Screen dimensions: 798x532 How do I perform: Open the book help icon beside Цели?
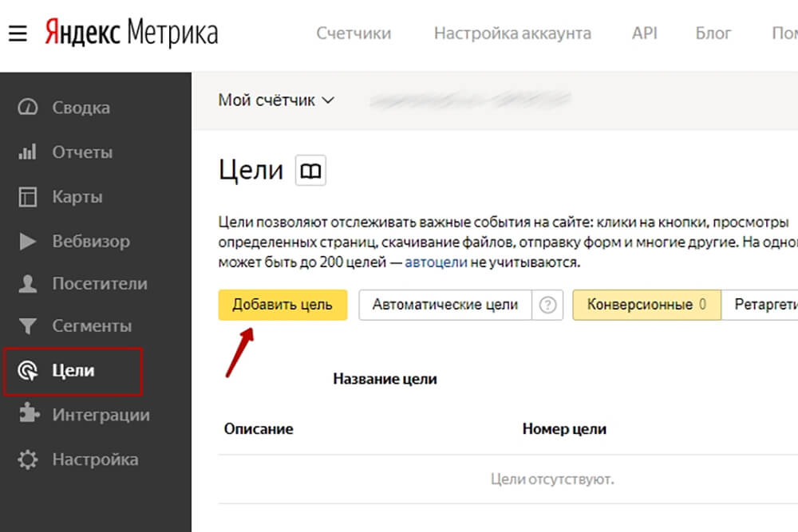pos(311,171)
